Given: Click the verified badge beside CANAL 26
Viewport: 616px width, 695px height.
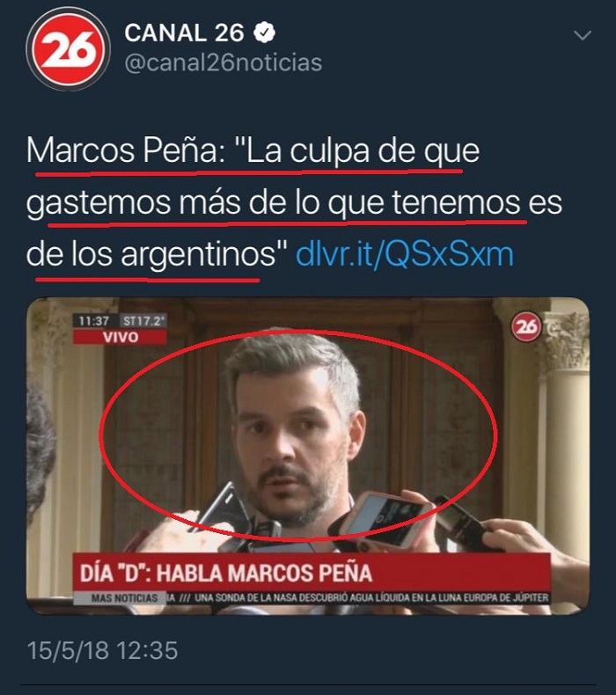Looking at the screenshot, I should tap(264, 33).
